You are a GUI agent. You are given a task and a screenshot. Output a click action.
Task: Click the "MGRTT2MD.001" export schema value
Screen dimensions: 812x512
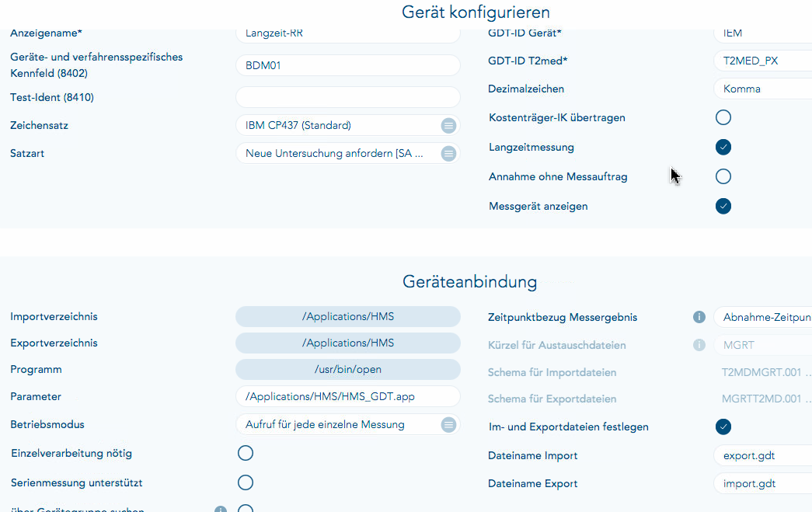tap(766, 399)
